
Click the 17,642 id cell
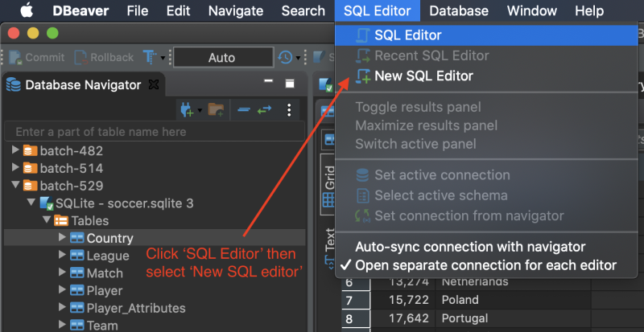(x=403, y=318)
